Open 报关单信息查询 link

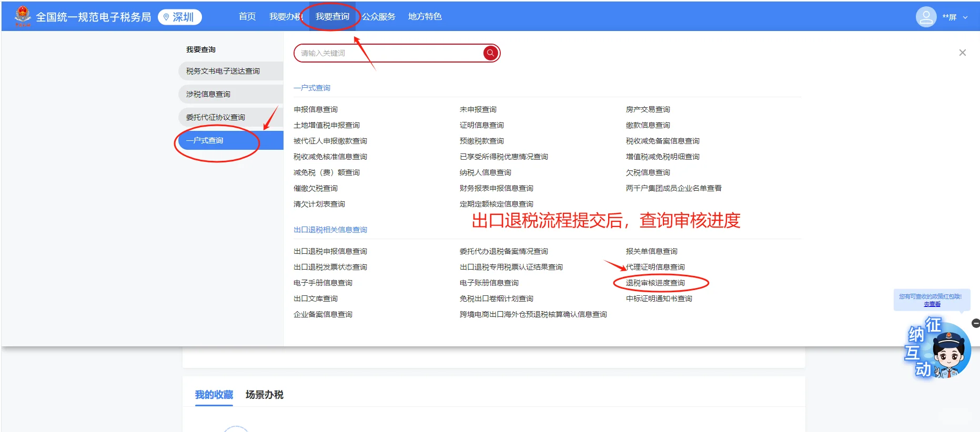652,251
